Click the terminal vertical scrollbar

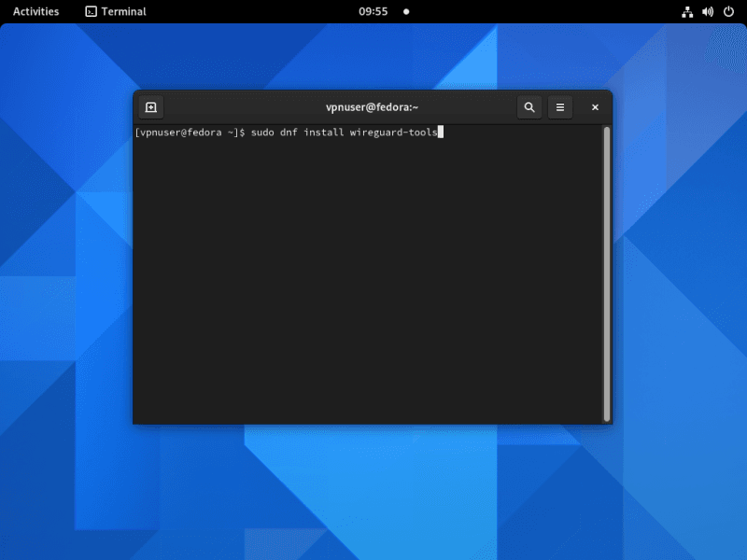[x=607, y=273]
